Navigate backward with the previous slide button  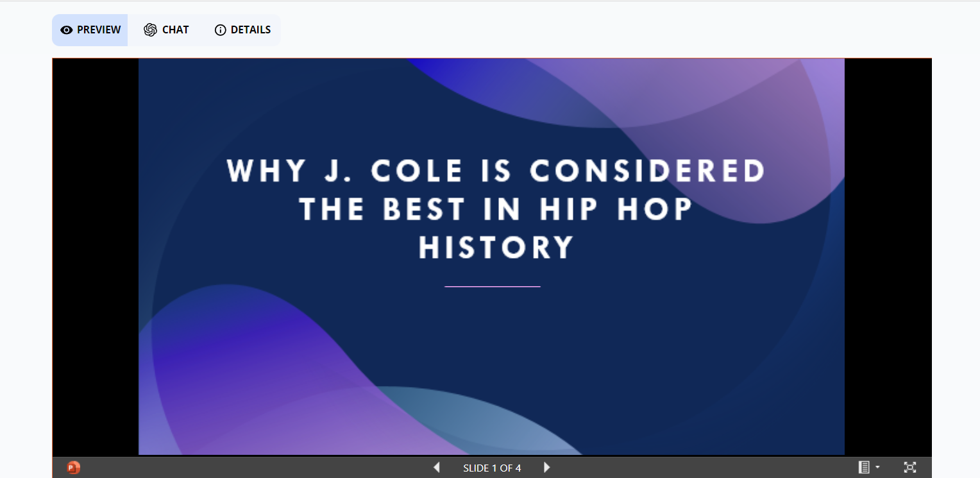click(437, 468)
